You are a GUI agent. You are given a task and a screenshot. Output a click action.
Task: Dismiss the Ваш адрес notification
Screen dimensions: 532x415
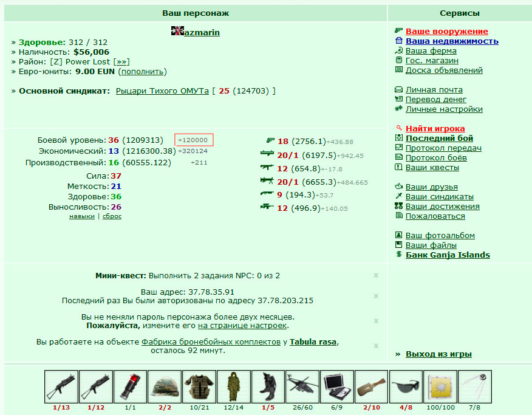(x=376, y=296)
